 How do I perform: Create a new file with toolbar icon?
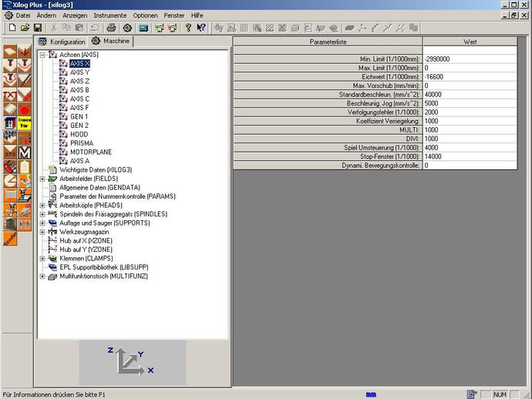(12, 28)
